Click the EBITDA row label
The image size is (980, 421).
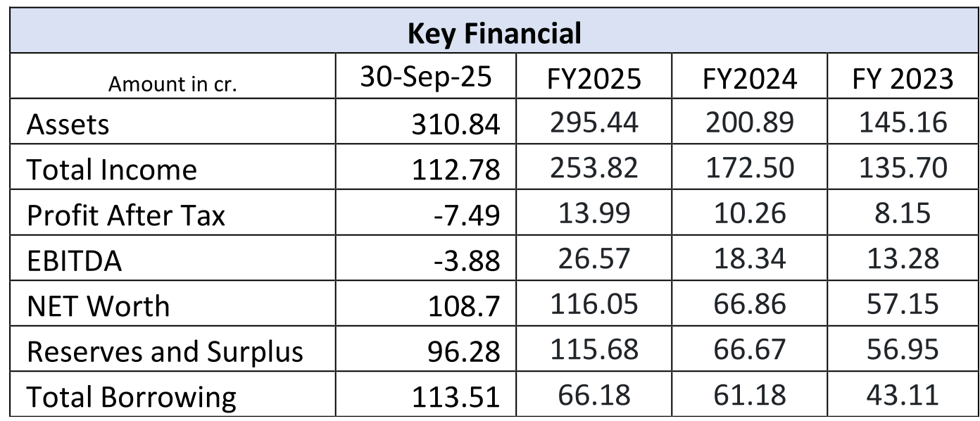(x=75, y=261)
